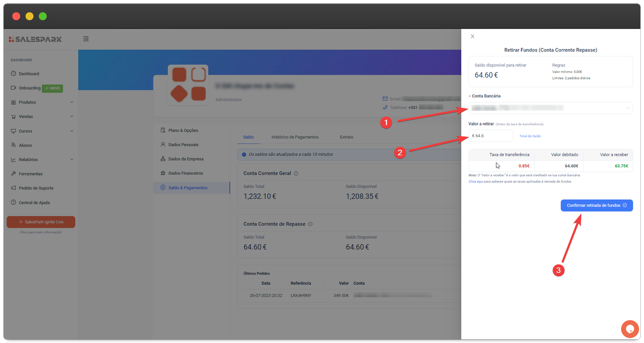Click the company profile logo thumbnail
Screen dimensions: 644x343
pos(188,85)
